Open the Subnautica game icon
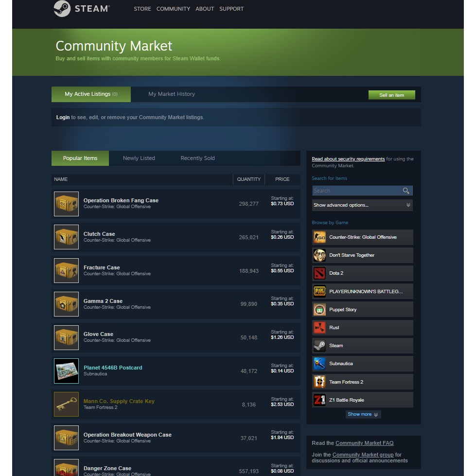Viewport: 476px width, 476px height. pos(319,364)
